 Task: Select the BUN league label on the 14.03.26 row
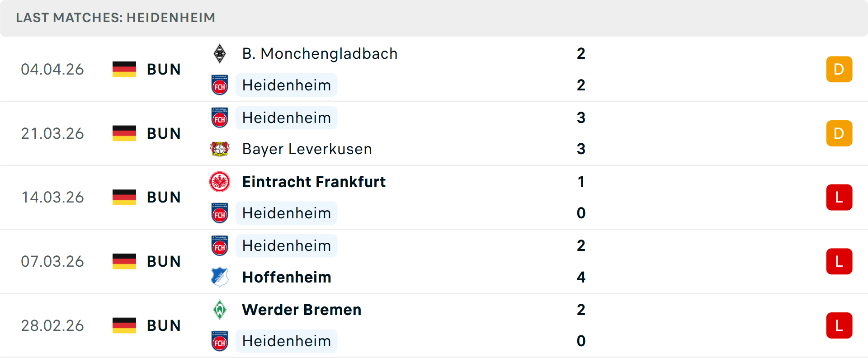[164, 197]
